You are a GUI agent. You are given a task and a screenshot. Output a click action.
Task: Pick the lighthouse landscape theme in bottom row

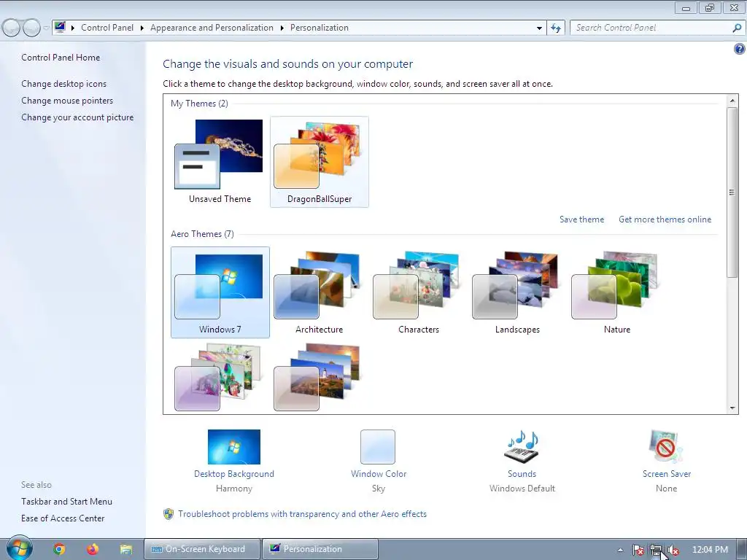point(317,377)
